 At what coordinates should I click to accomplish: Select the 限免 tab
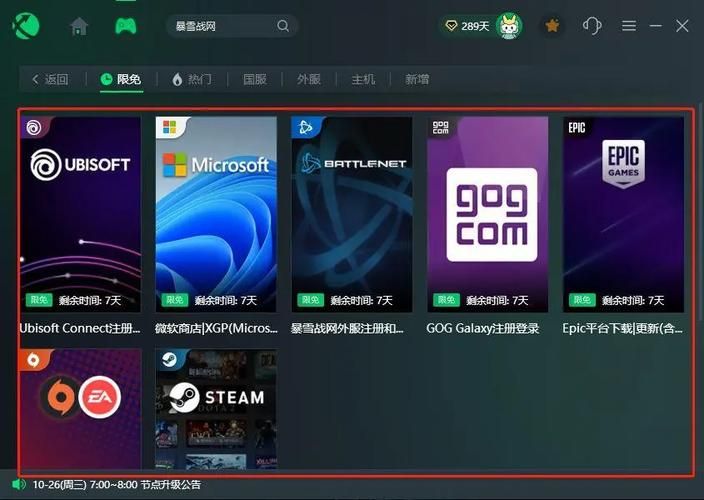pyautogui.click(x=120, y=79)
